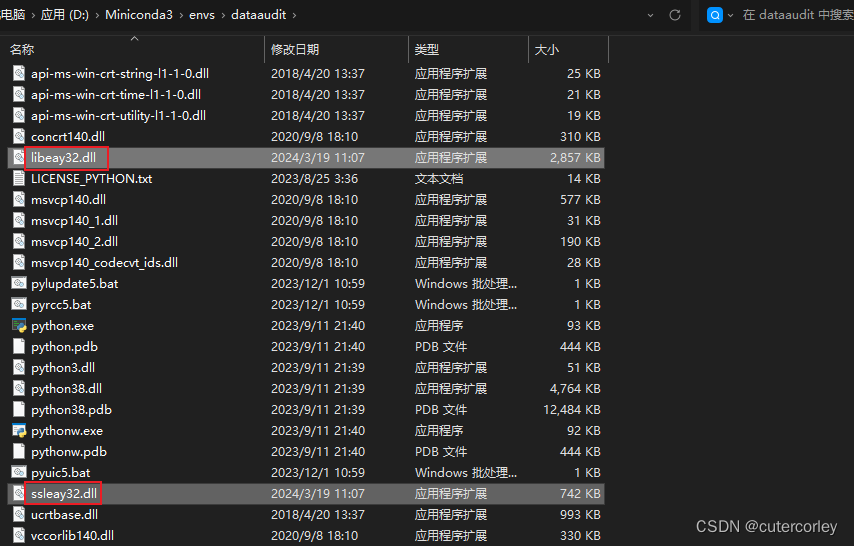This screenshot has width=854, height=546.
Task: Open search options dropdown next to magnifier
Action: 730,15
